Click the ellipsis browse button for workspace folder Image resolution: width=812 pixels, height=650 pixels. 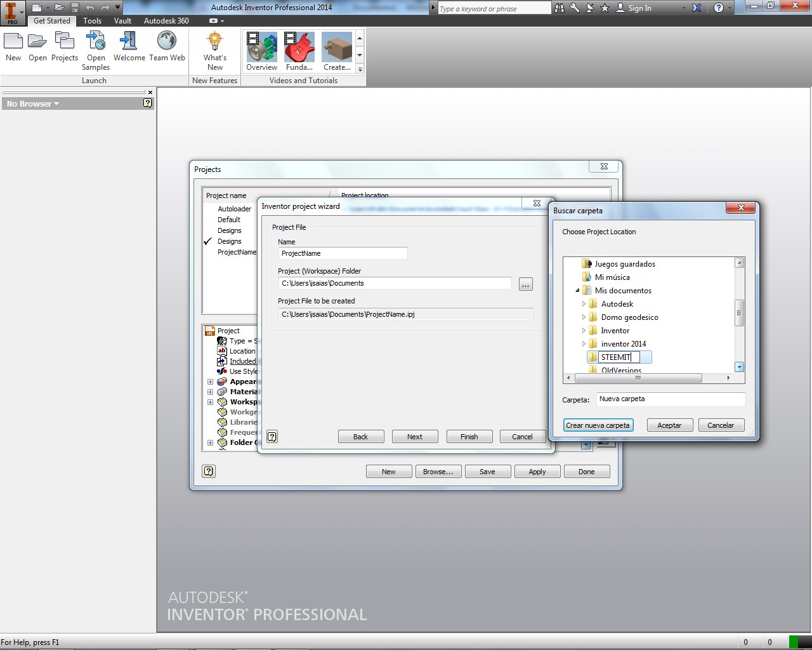pyautogui.click(x=525, y=284)
